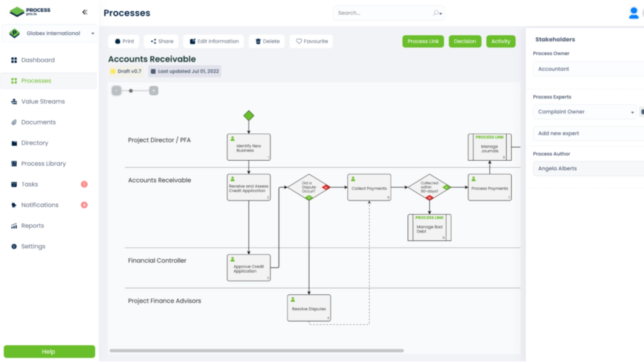Select the Process Payments activity box
644x362 pixels.
point(490,187)
